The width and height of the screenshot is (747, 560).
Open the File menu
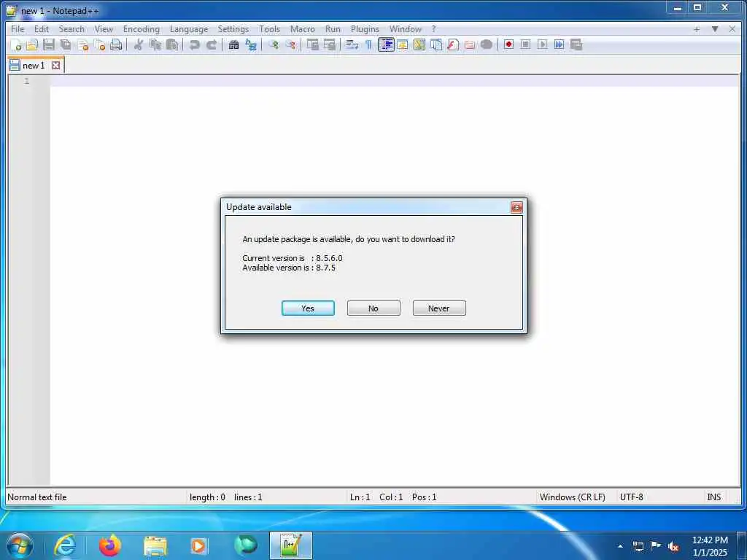point(18,29)
